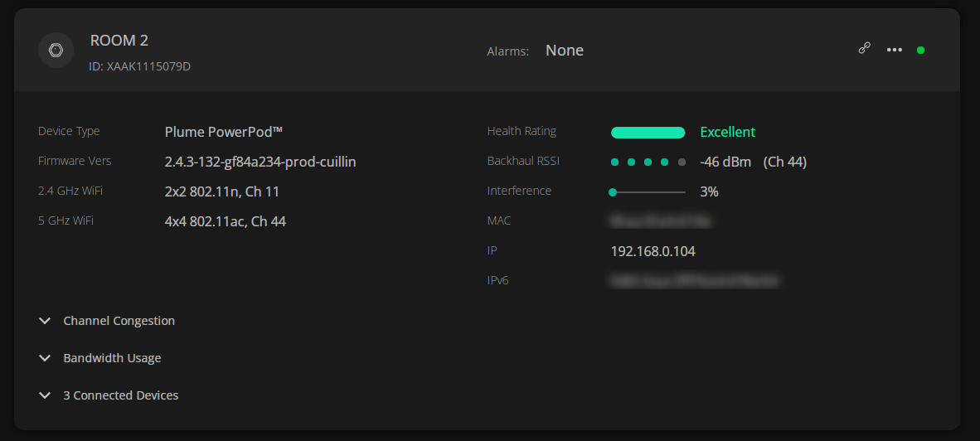980x441 pixels.
Task: Click the blurred MAC address value
Action: click(x=660, y=221)
